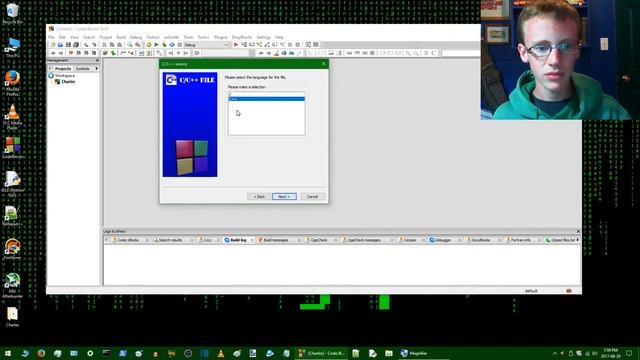
Task: Start debugging with the red arrow icon
Action: click(236, 44)
